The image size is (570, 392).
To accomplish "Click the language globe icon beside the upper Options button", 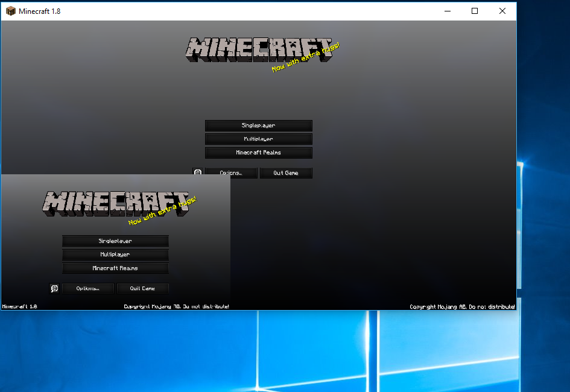I will pyautogui.click(x=198, y=172).
